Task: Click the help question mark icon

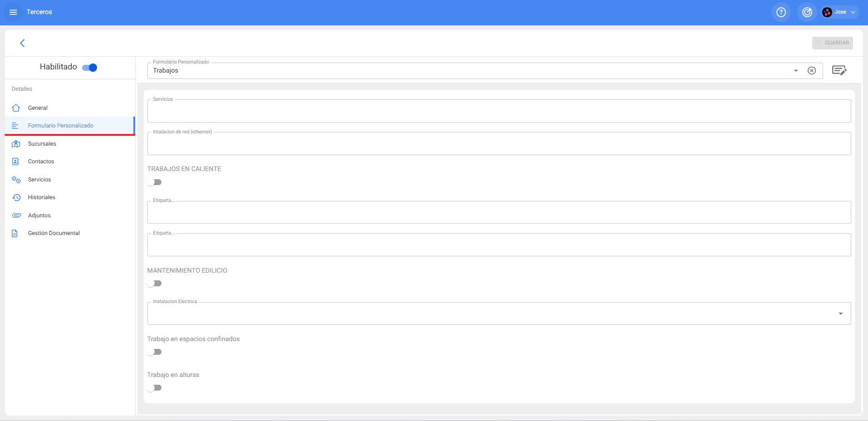Action: pos(781,12)
